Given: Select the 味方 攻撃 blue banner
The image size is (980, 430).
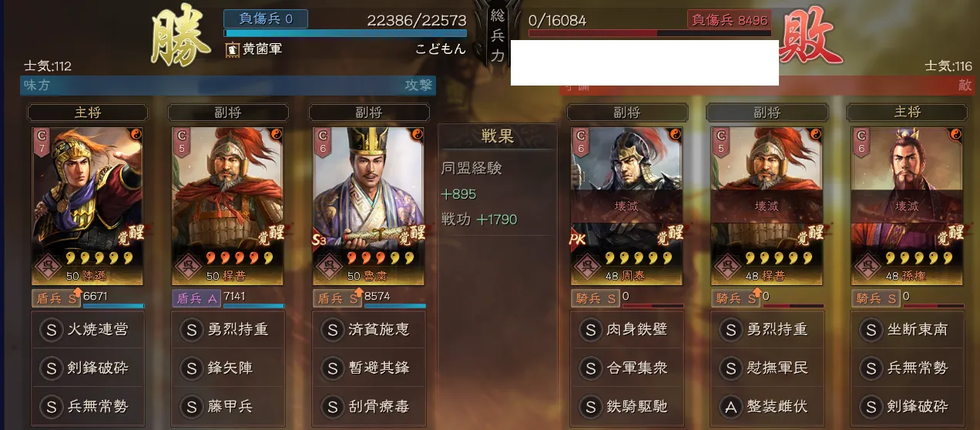Looking at the screenshot, I should coord(228,86).
